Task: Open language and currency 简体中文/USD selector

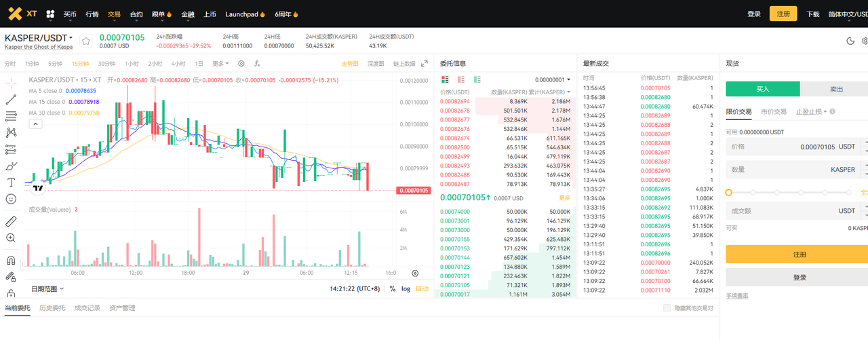Action: 848,14
